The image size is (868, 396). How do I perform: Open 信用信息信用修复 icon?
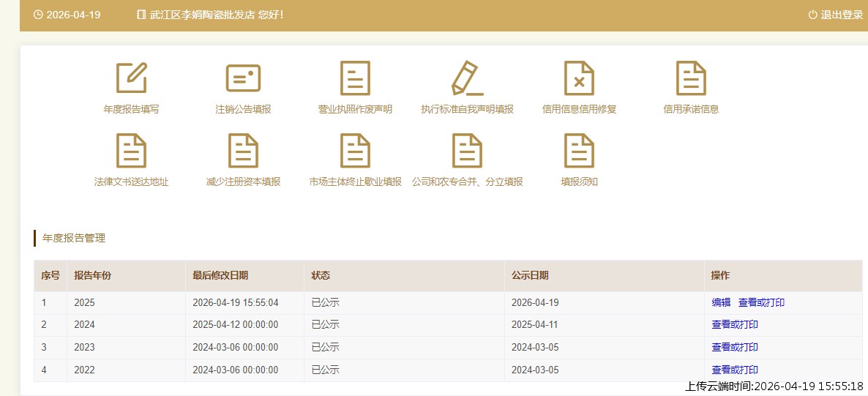[579, 78]
